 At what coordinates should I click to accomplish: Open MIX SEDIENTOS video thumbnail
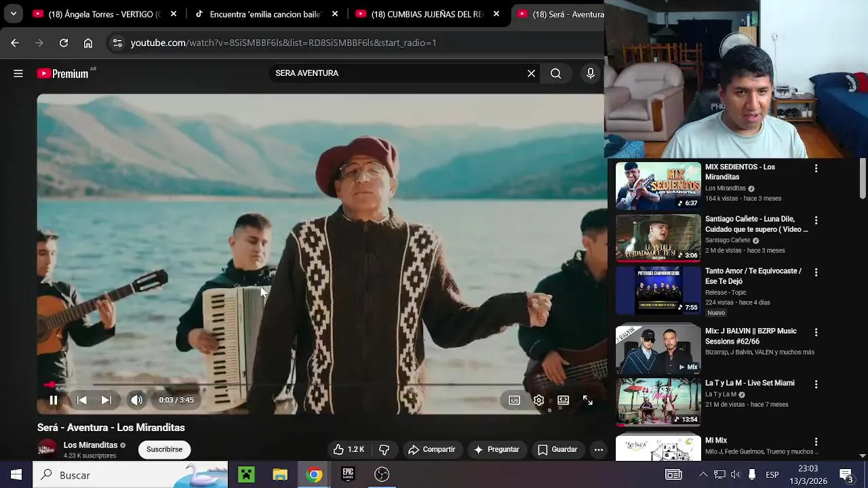click(658, 186)
